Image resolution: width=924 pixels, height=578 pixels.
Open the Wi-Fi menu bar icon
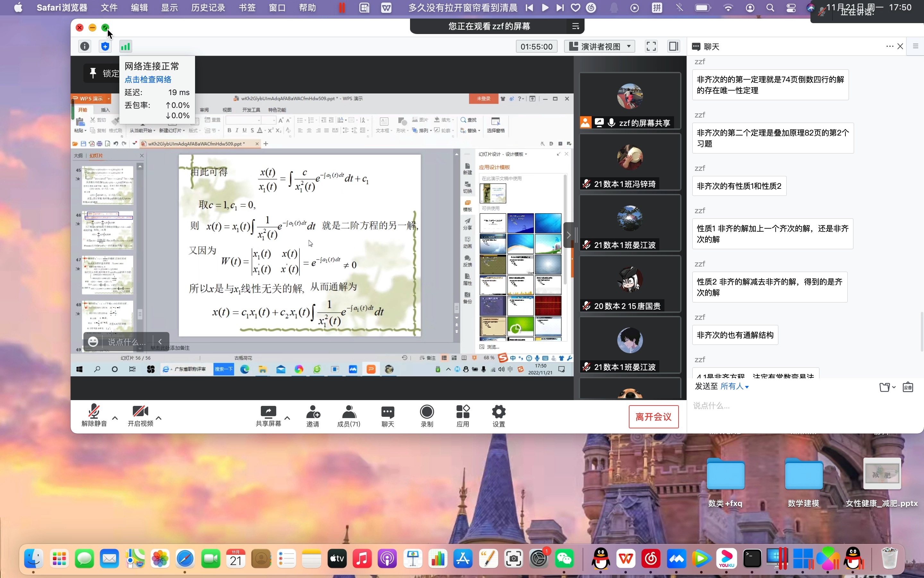pos(728,8)
